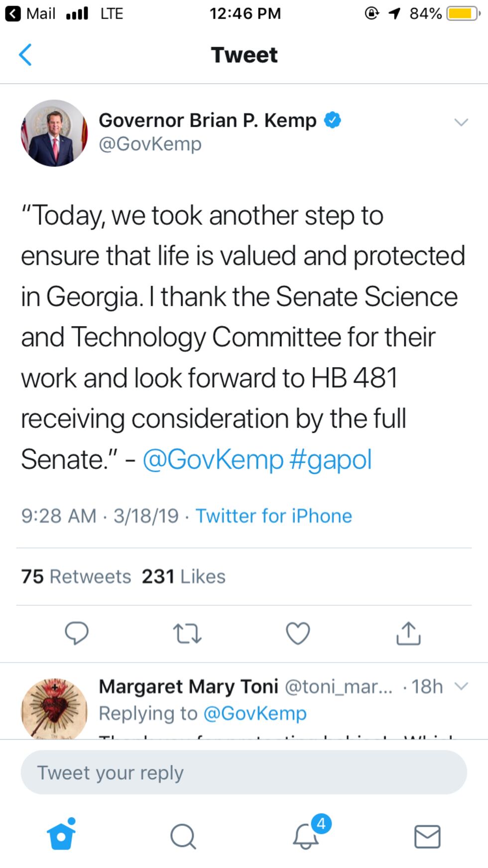Tap the reply speech bubble icon
This screenshot has width=488, height=868.
[x=77, y=633]
